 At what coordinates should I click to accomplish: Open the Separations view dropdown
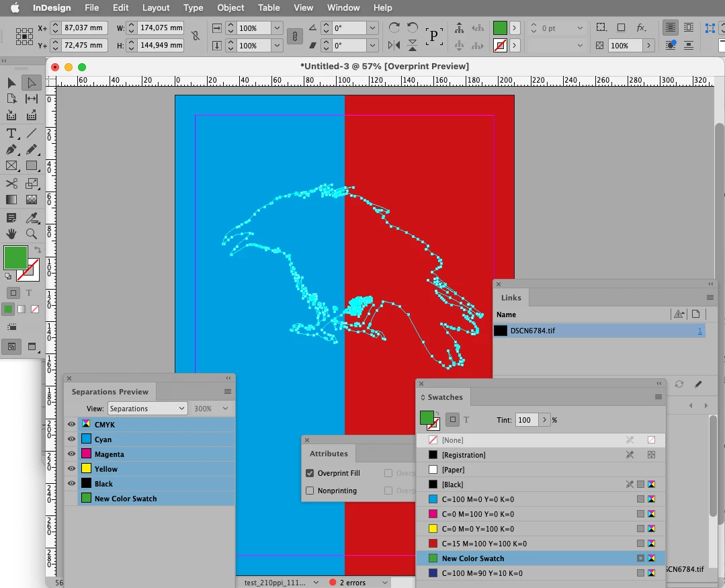(x=148, y=409)
